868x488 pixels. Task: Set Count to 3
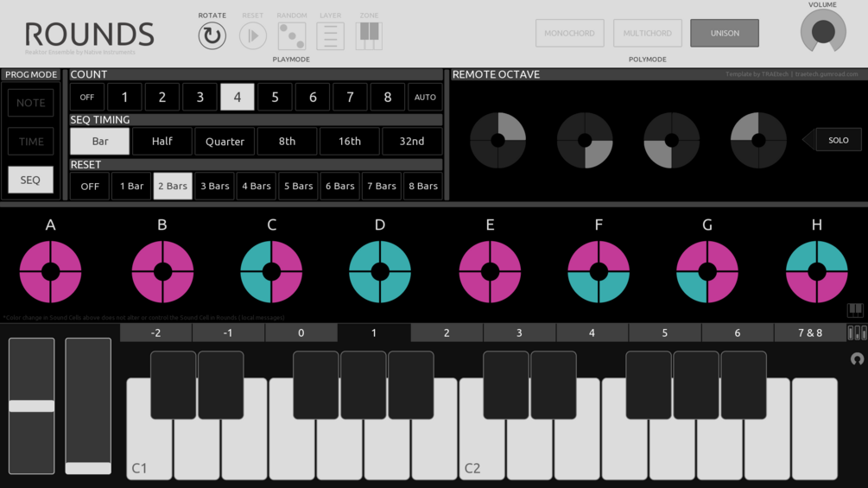coord(200,97)
